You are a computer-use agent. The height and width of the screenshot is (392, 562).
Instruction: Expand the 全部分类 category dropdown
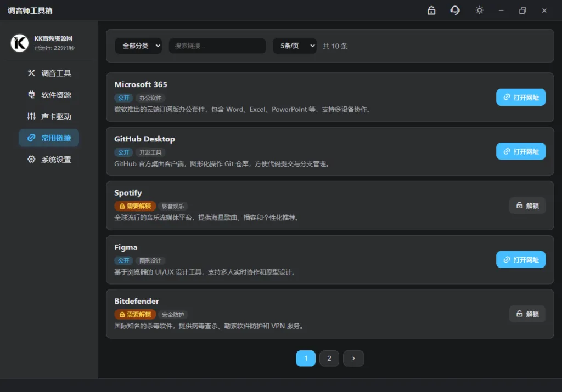click(138, 46)
